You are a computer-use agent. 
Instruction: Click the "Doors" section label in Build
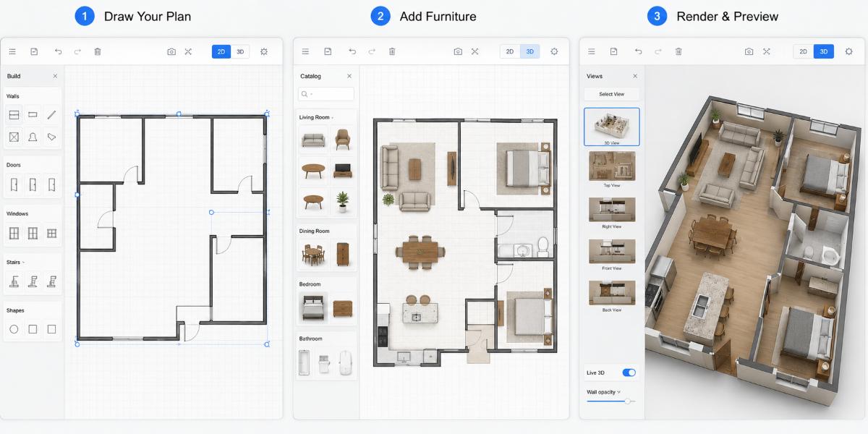click(14, 165)
